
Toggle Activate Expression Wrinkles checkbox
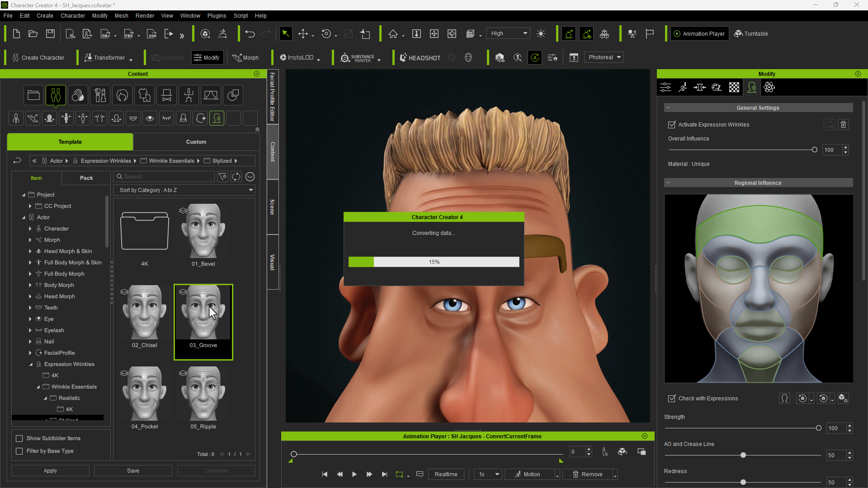[672, 125]
